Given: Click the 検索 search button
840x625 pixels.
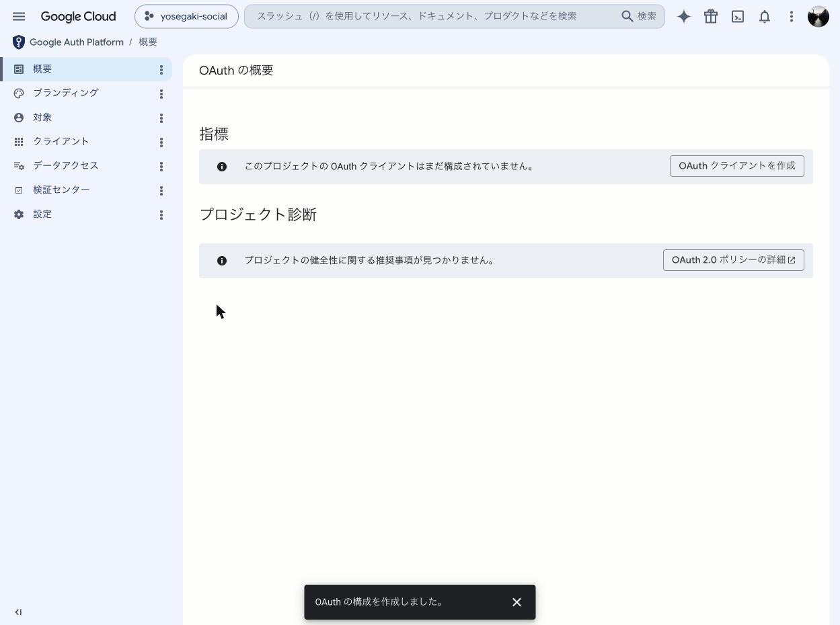Looking at the screenshot, I should click(639, 16).
